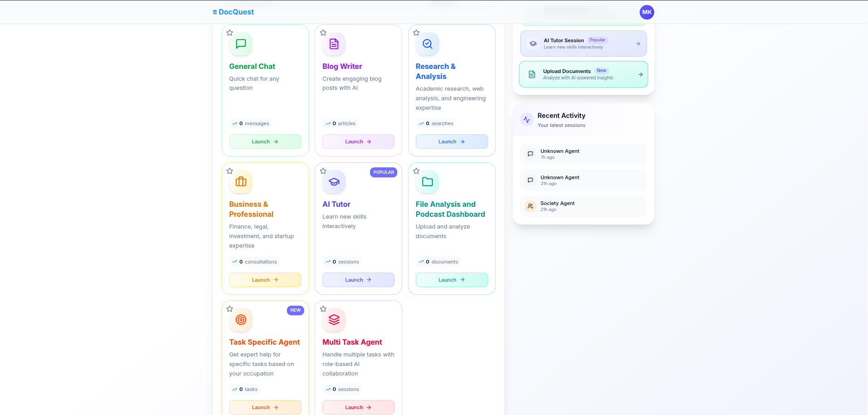
Task: Toggle the star on Task Specific Agent
Action: pyautogui.click(x=229, y=309)
